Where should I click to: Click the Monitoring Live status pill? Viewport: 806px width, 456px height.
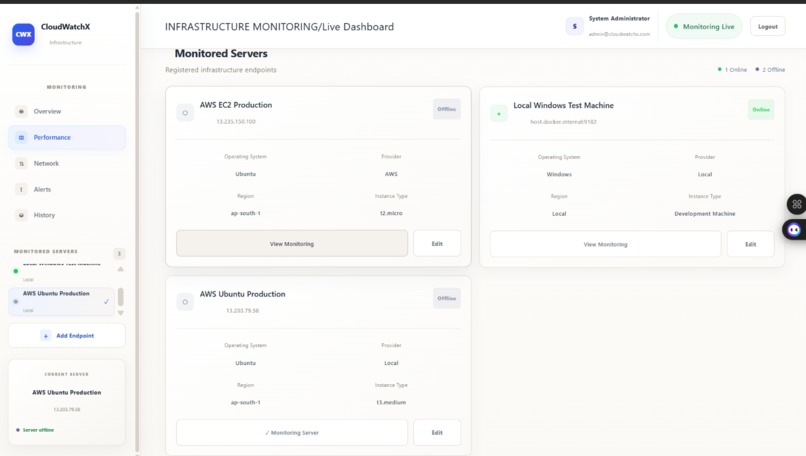coord(704,26)
